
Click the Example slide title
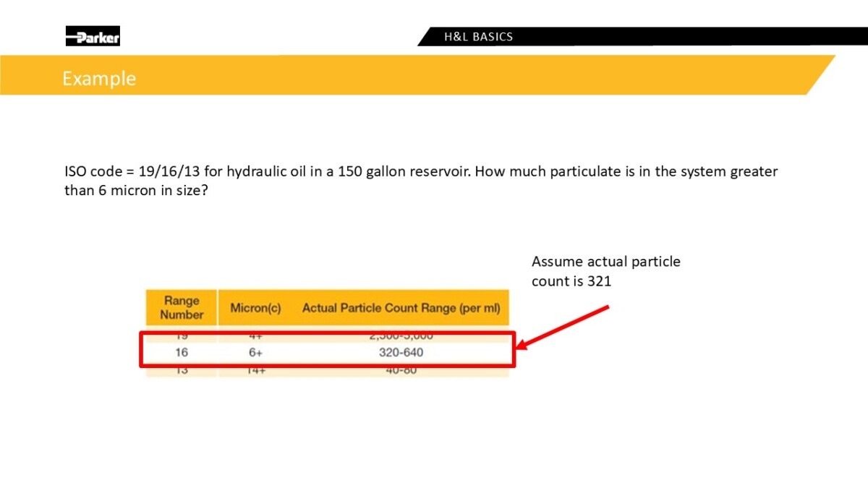[x=99, y=78]
